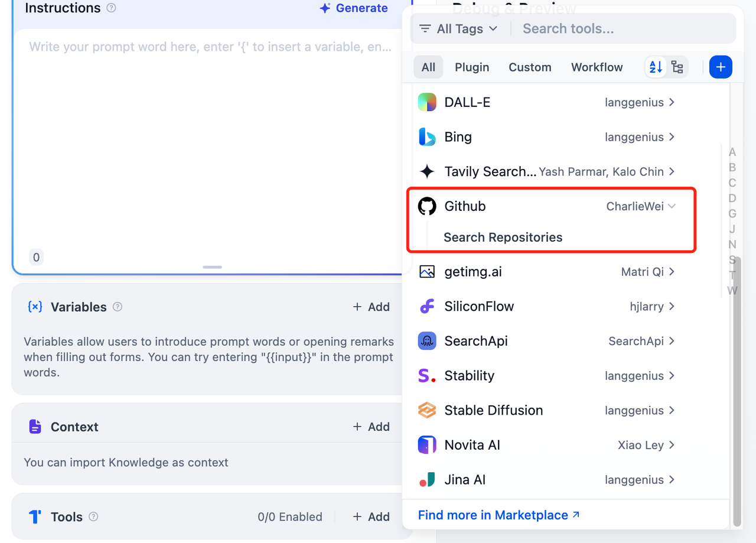Click the CharlieWei author label
756x543 pixels.
[635, 206]
